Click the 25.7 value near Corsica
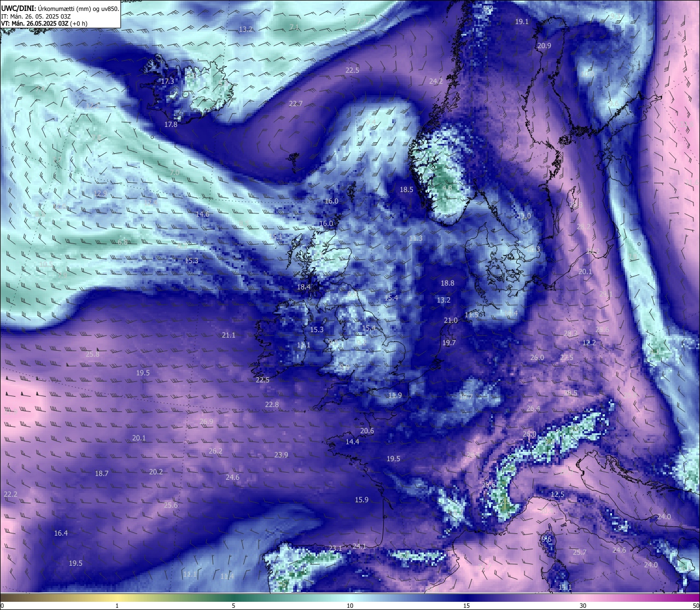The image size is (700, 610). pos(579,553)
